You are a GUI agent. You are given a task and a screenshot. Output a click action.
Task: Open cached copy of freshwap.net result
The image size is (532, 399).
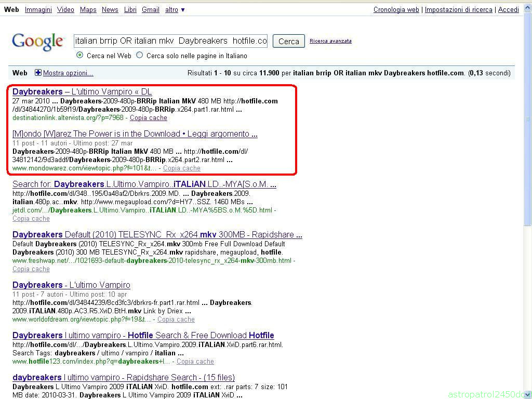31,269
